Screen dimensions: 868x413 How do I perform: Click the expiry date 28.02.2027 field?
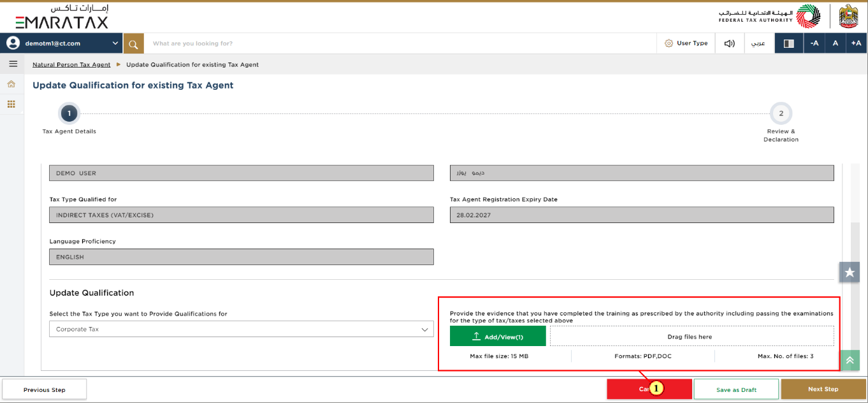pyautogui.click(x=642, y=215)
